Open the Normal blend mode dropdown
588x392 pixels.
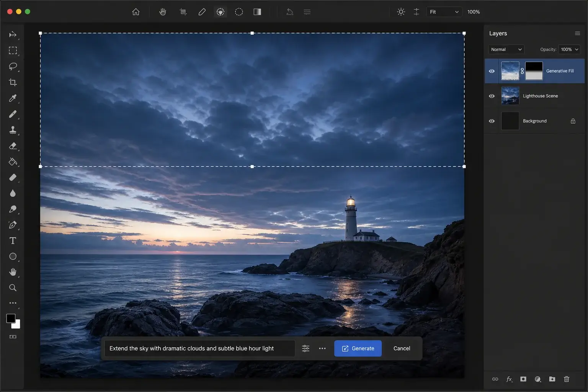point(506,49)
